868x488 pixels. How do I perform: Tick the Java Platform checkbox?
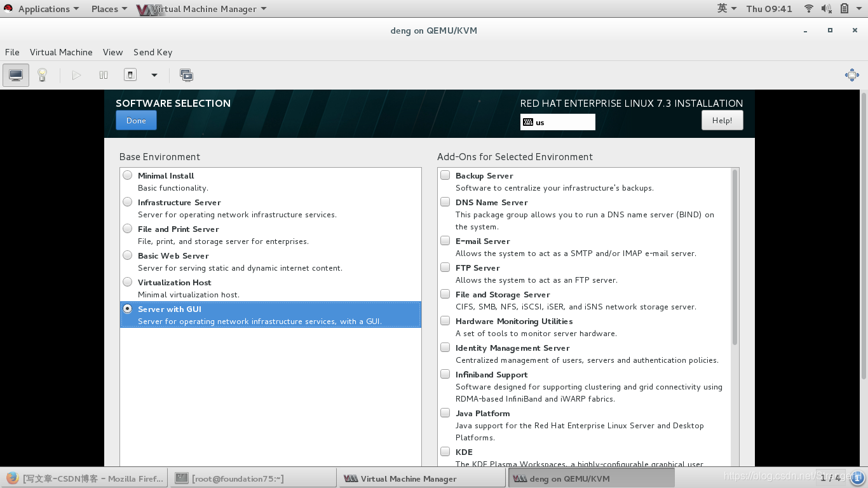(x=445, y=413)
